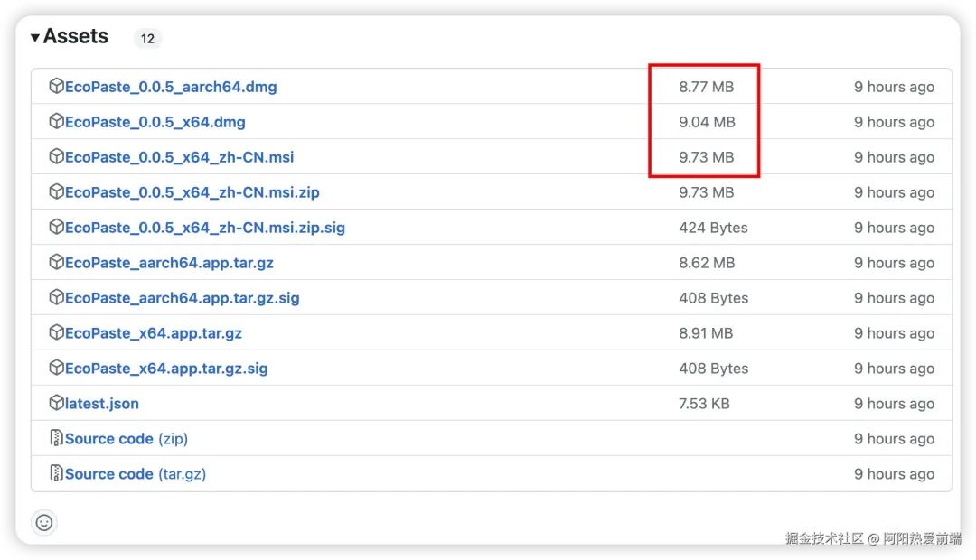Select the 9.04 MB file size text
The image size is (976, 560).
coord(707,122)
